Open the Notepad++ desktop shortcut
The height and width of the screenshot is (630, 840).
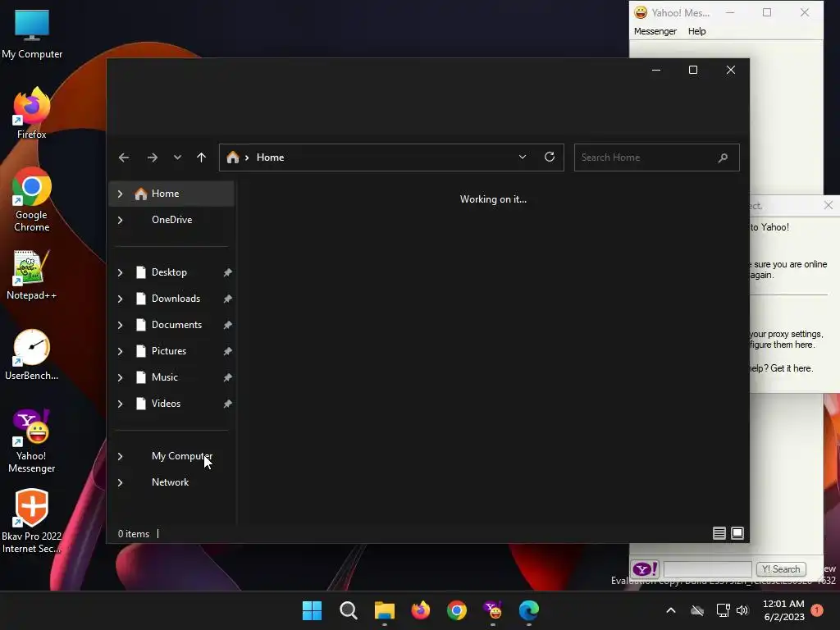pyautogui.click(x=32, y=275)
